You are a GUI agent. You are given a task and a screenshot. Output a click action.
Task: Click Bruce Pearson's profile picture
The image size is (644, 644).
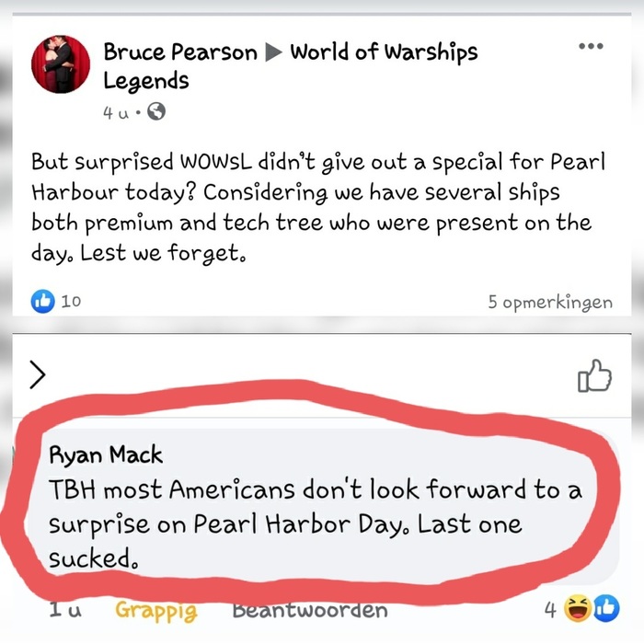coord(61,64)
